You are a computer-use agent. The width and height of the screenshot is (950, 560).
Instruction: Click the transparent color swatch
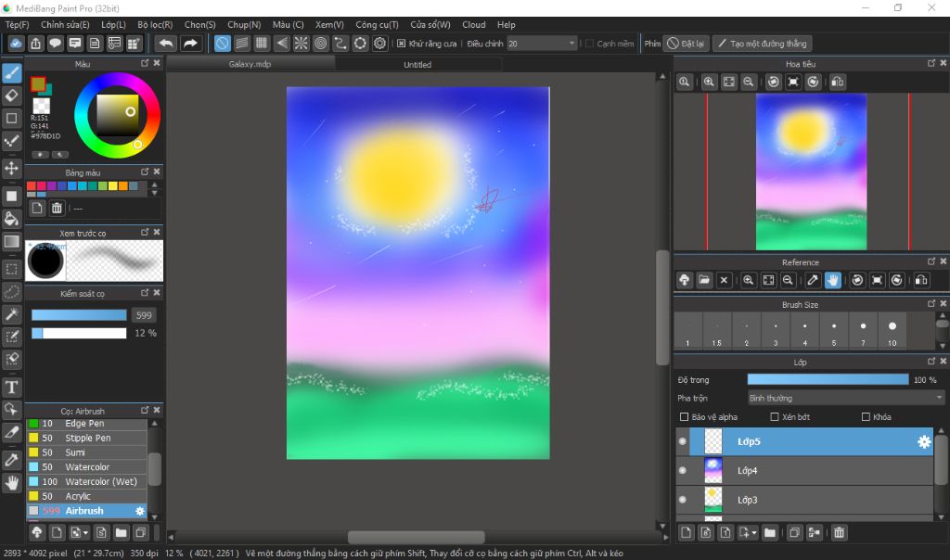41,106
